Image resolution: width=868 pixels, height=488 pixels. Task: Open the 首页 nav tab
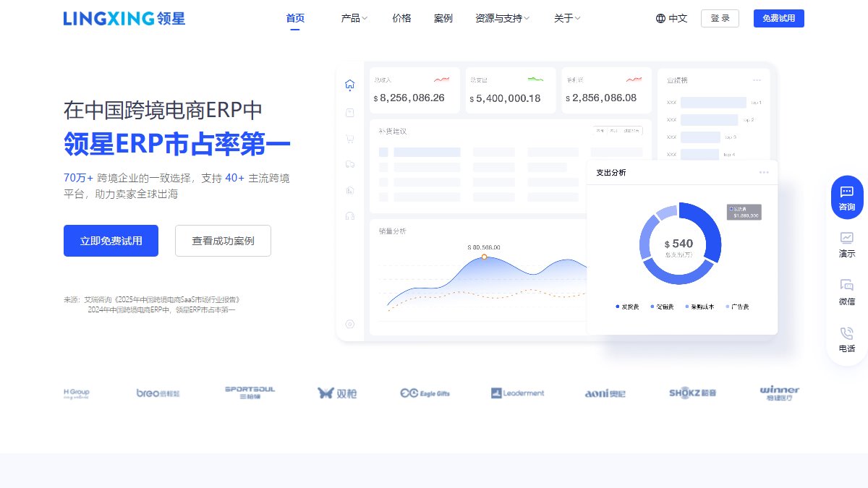point(295,18)
